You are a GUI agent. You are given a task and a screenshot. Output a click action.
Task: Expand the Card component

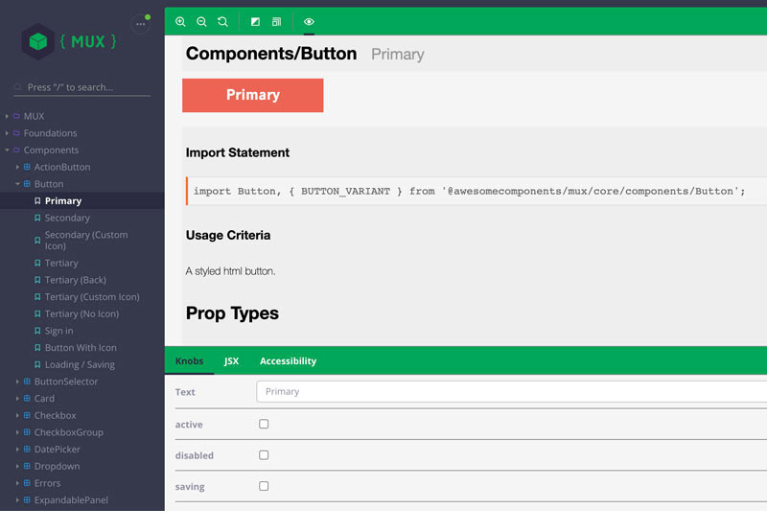click(x=44, y=399)
